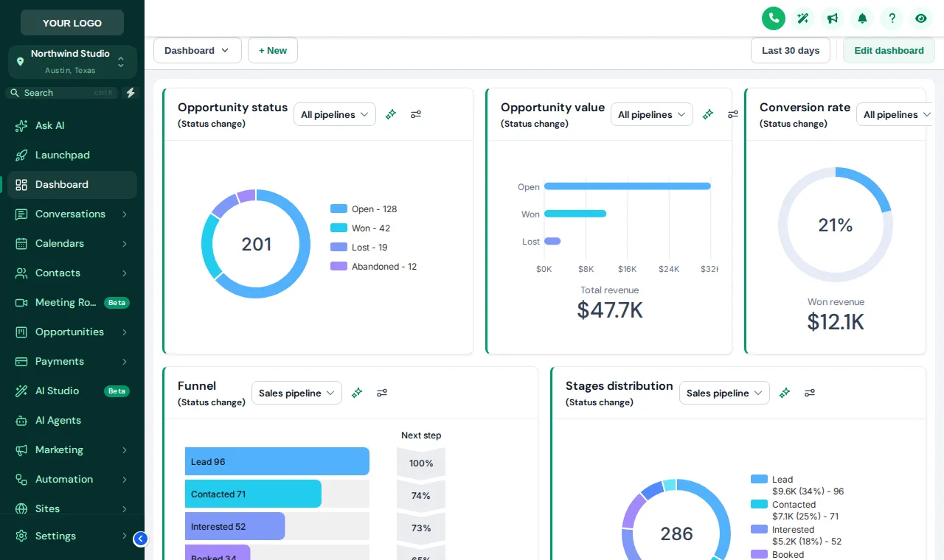Open Ask AI in the sidebar
944x560 pixels.
72,126
